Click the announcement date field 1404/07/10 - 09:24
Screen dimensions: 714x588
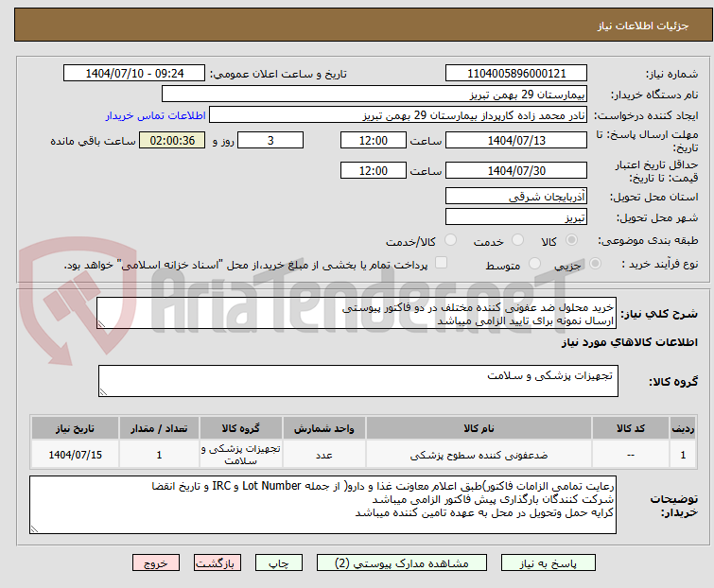pyautogui.click(x=134, y=74)
